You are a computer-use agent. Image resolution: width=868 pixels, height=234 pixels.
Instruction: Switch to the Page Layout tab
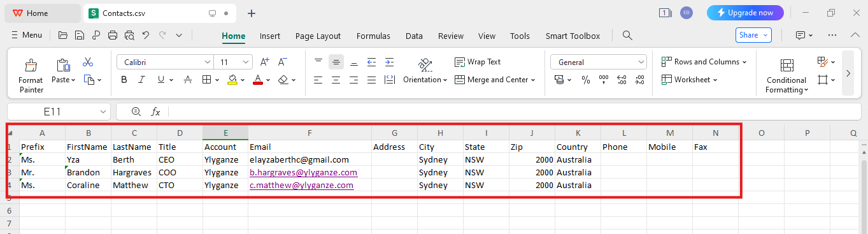coord(318,36)
